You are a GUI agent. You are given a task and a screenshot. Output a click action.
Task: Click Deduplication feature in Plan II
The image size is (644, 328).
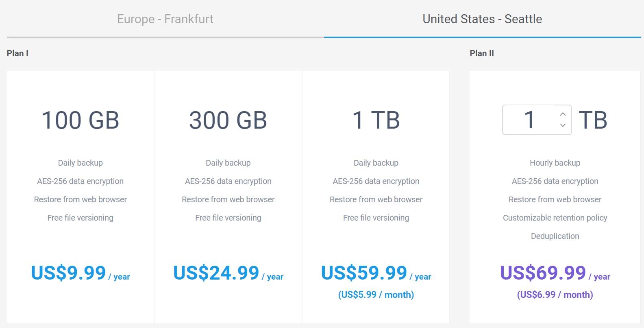point(555,236)
